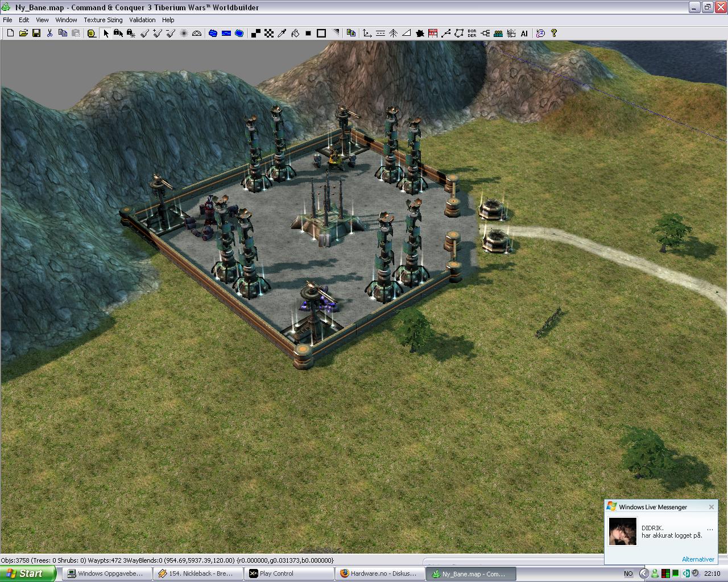Select the eyedropper tool
The height and width of the screenshot is (582, 728).
coord(282,34)
